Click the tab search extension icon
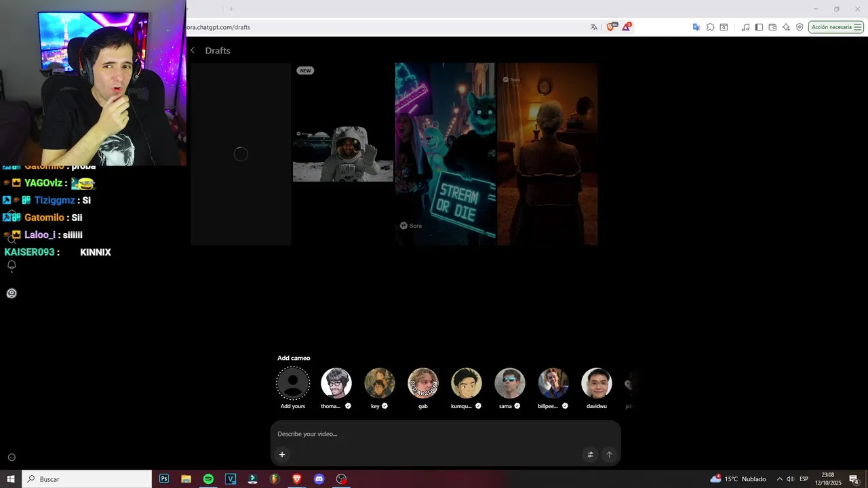Image resolution: width=868 pixels, height=488 pixels. coord(724,27)
